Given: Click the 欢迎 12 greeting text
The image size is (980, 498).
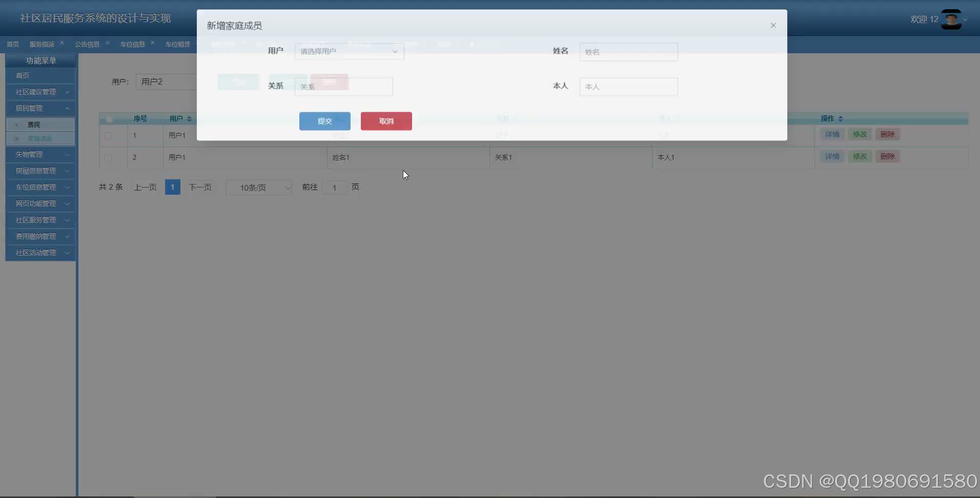Looking at the screenshot, I should pos(924,19).
